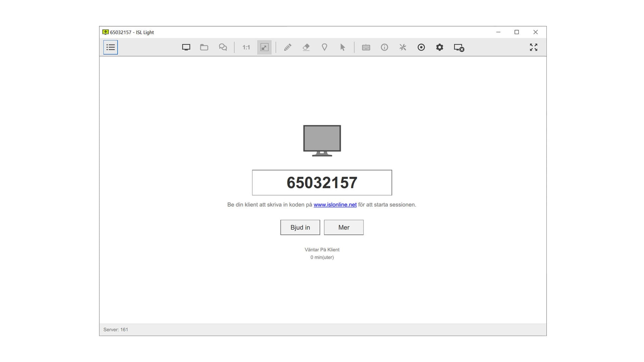
Task: Open settings gear icon
Action: (x=439, y=47)
